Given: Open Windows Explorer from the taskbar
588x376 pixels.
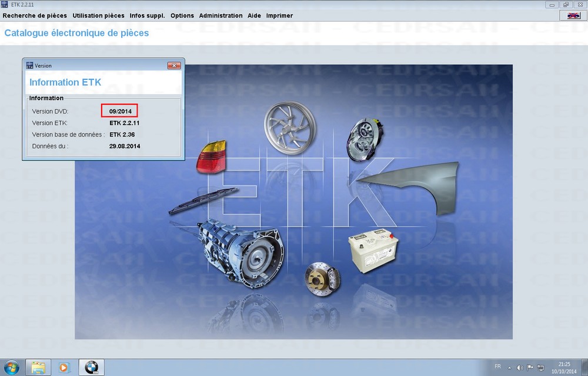Looking at the screenshot, I should tap(38, 367).
